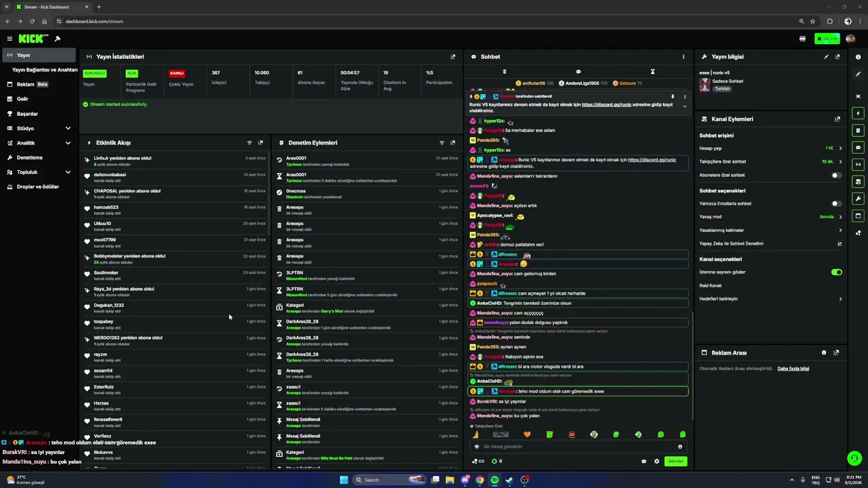Open the green headset support button
This screenshot has height=488, width=868.
pyautogui.click(x=854, y=458)
